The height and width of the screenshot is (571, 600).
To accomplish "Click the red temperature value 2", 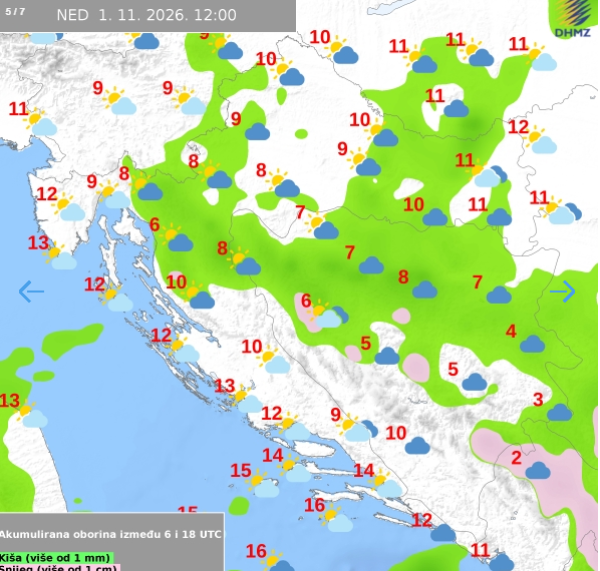I will click(x=517, y=458).
